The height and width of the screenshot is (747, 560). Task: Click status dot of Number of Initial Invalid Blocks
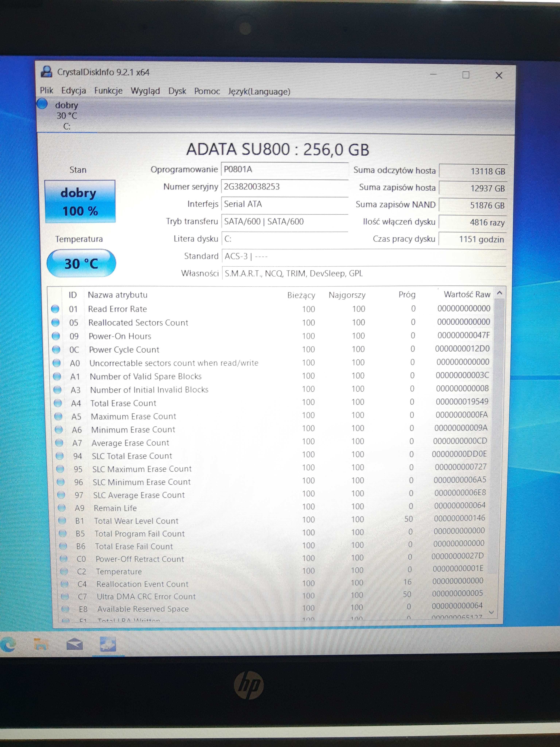coord(57,390)
